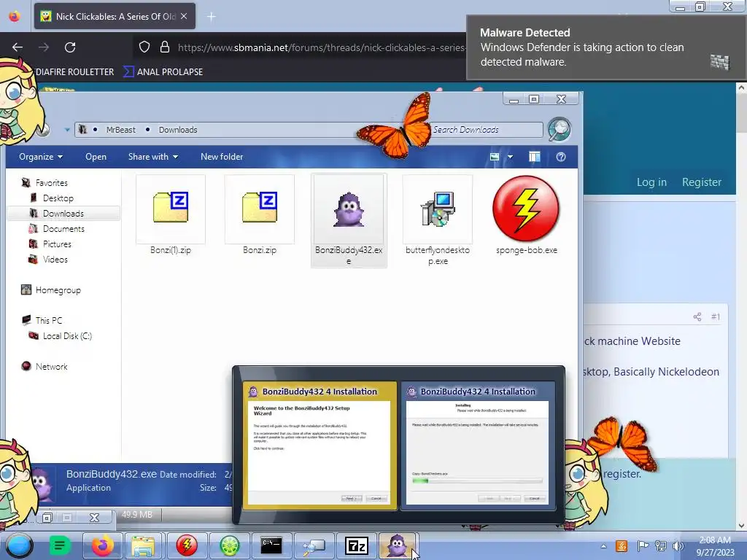Select the Nick Clickables browser tab

click(x=115, y=16)
